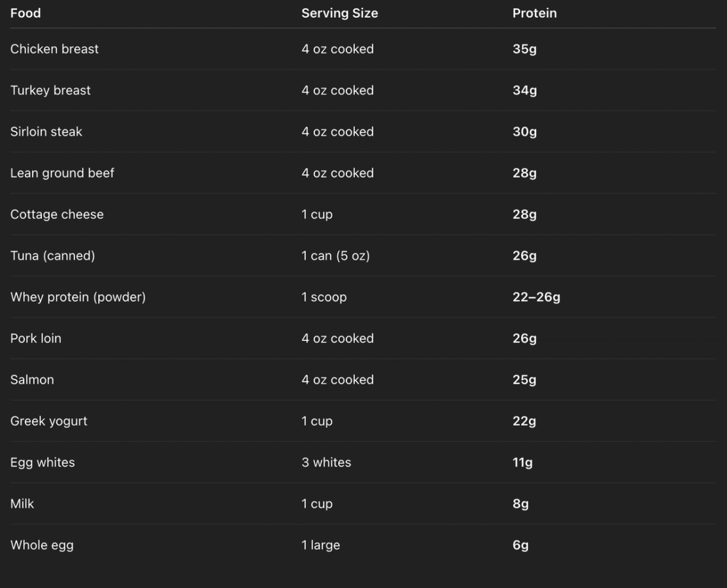Click the Cottage cheese row label
Viewport: 727px width, 588px height.
57,214
